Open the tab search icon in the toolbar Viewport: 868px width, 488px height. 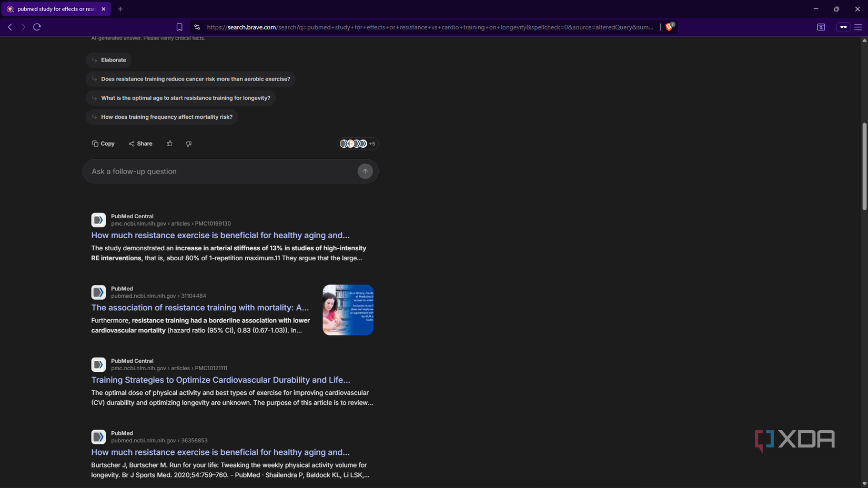pos(821,27)
